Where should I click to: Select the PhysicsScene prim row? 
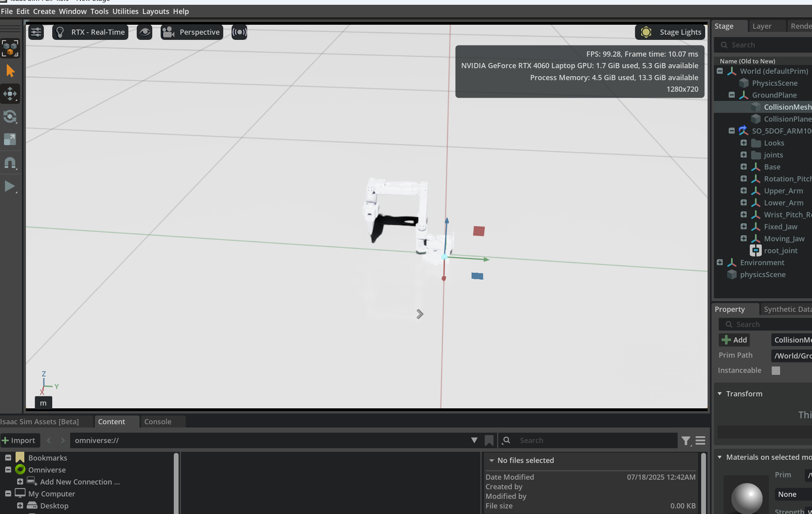763,83
